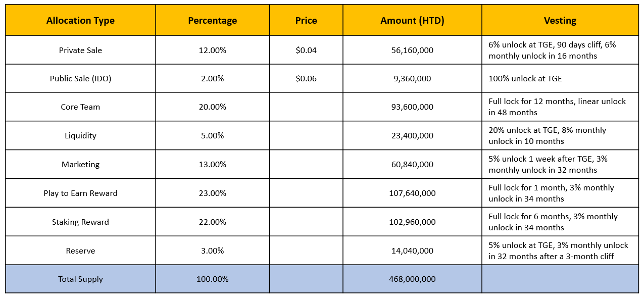This screenshot has width=644, height=300.
Task: Select the Core Team row label
Action: point(80,107)
